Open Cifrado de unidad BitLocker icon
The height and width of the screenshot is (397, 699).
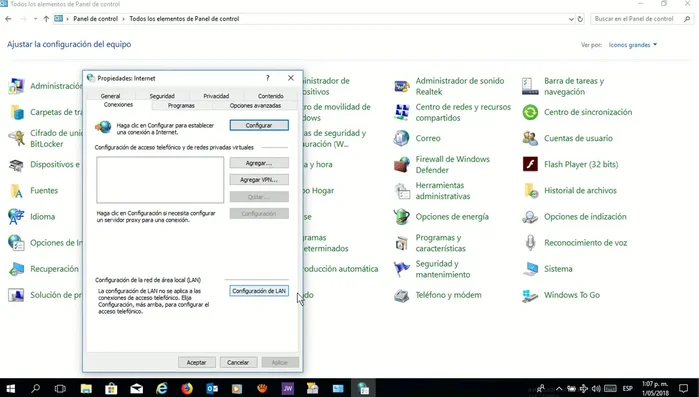pos(16,138)
